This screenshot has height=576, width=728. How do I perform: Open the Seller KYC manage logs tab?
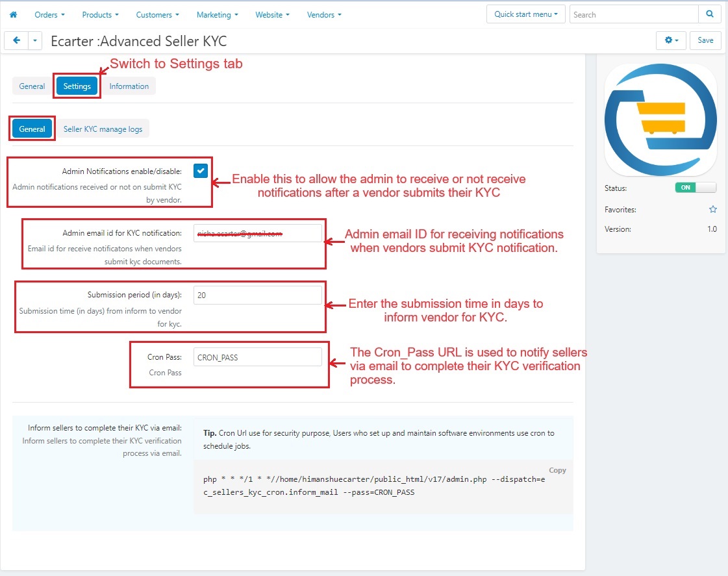(x=103, y=129)
